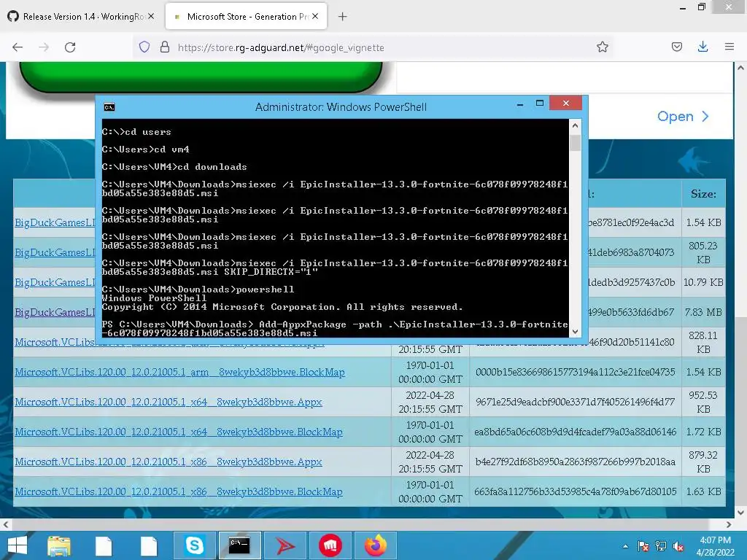
Task: Select the 1.72 KB size cell
Action: click(x=703, y=432)
